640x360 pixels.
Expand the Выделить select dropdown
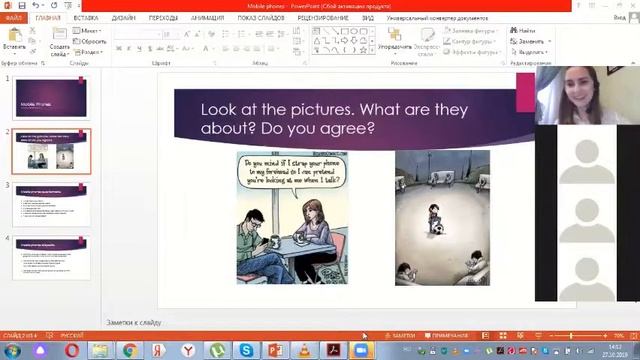(x=529, y=52)
